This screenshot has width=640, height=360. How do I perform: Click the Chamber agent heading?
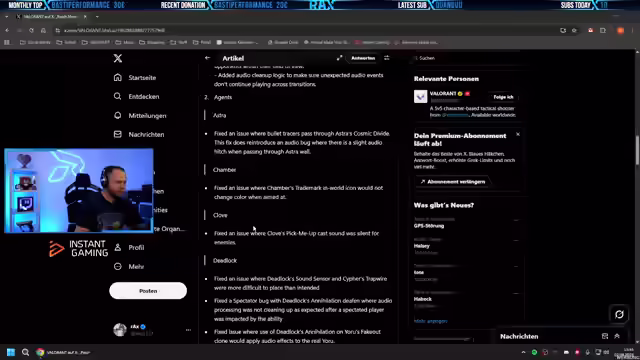[x=224, y=170]
